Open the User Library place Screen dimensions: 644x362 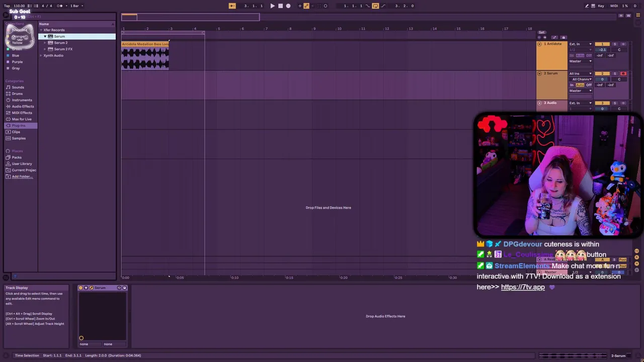(x=22, y=164)
